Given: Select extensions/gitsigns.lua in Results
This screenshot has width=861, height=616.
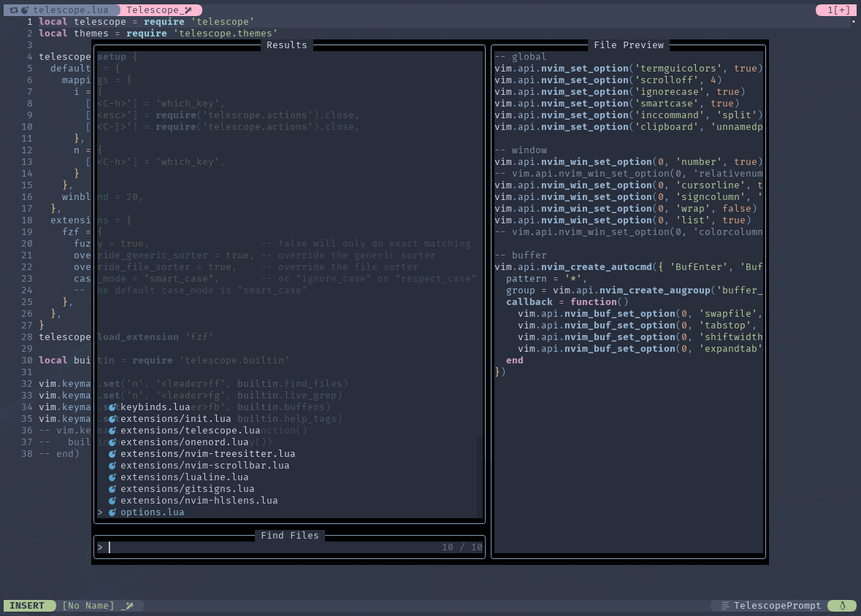Looking at the screenshot, I should click(x=187, y=488).
